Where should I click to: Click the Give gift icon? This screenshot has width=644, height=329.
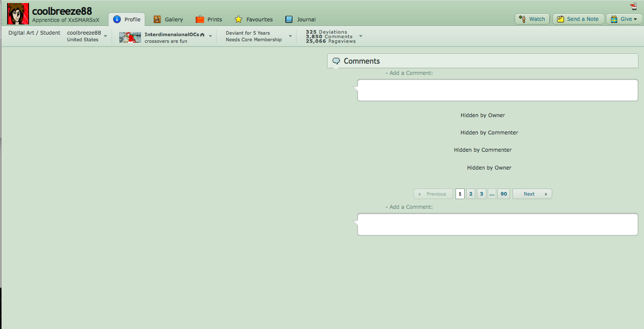pyautogui.click(x=613, y=19)
